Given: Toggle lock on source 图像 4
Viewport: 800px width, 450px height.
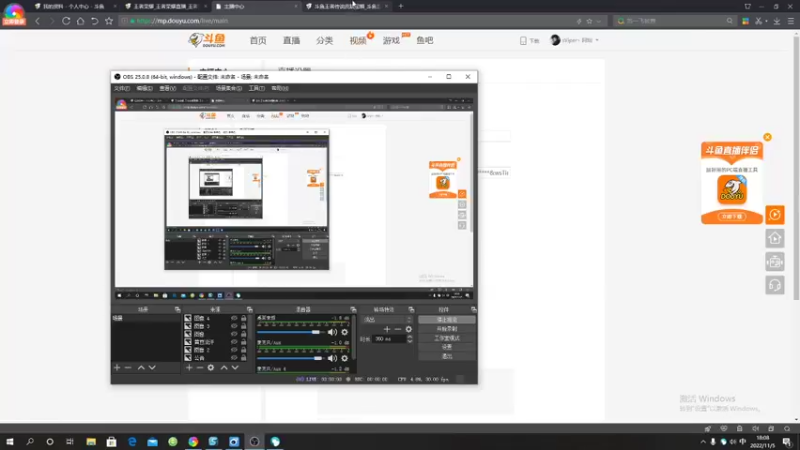Looking at the screenshot, I should tap(243, 318).
